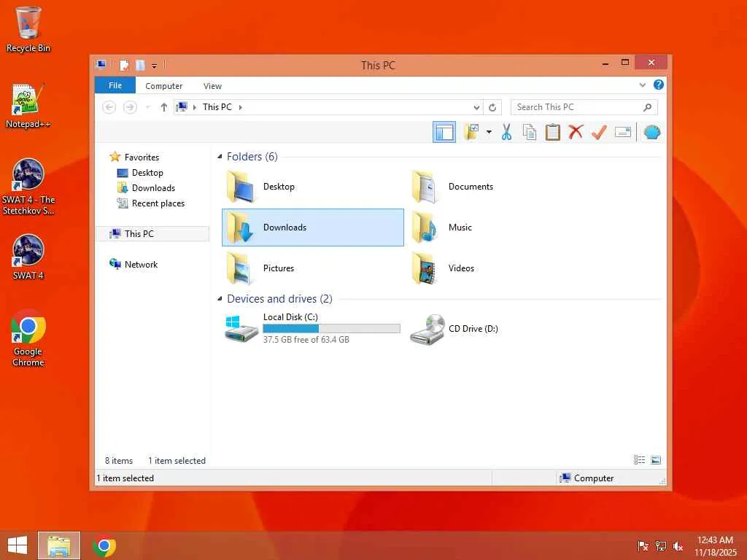747x560 pixels.
Task: Click the New folder icon in quick access toolbar
Action: [x=140, y=65]
